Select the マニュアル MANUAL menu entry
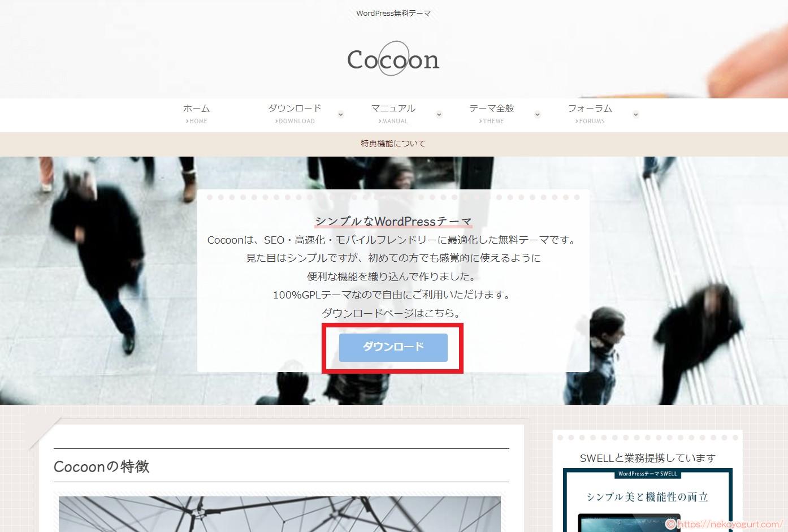 tap(393, 114)
